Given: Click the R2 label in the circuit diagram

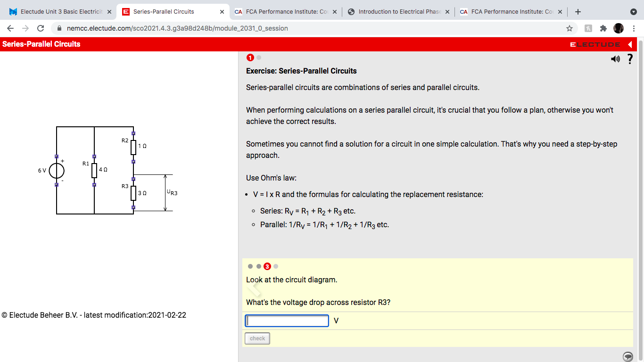Looking at the screenshot, I should coord(125,140).
